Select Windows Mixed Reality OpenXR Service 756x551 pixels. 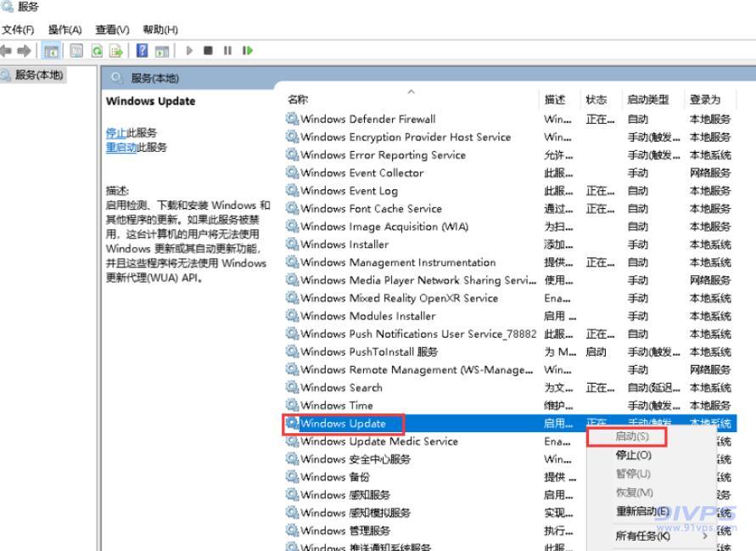[400, 298]
